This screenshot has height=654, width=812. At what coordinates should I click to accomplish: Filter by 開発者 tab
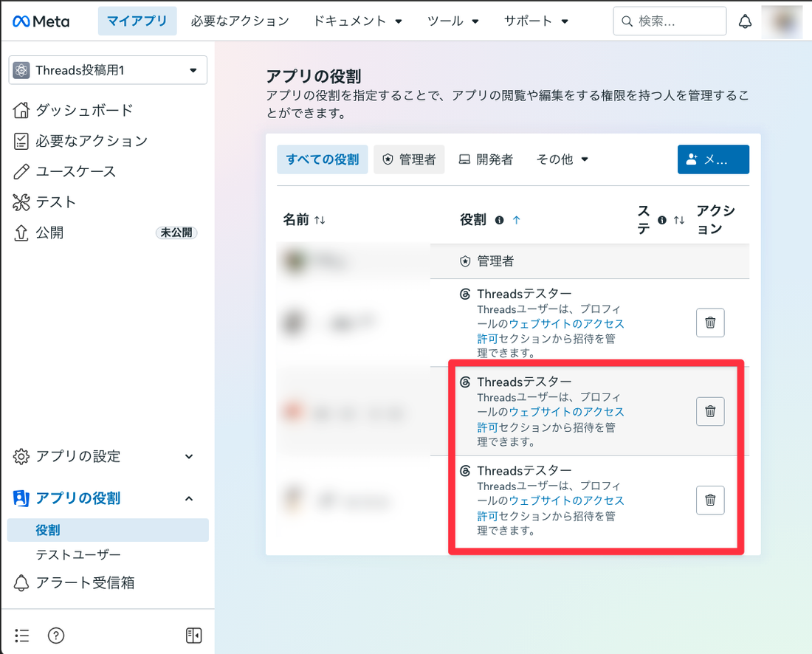[x=486, y=159]
